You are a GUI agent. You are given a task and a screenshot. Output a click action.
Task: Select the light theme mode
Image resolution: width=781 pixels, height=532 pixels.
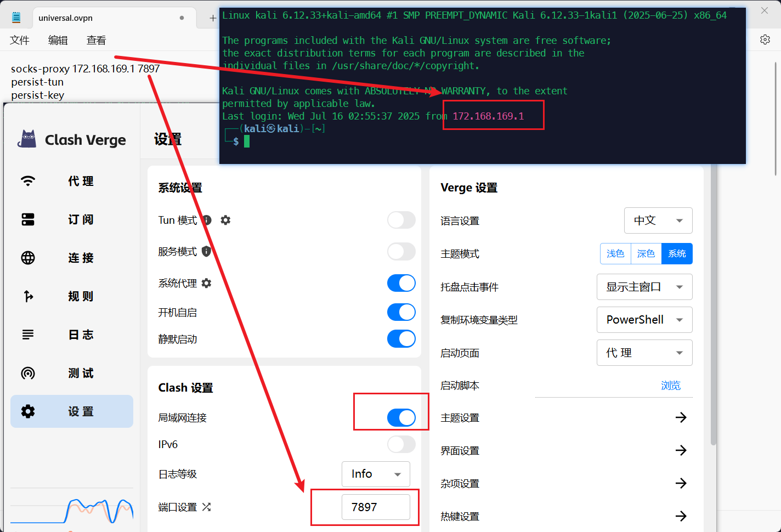(615, 253)
